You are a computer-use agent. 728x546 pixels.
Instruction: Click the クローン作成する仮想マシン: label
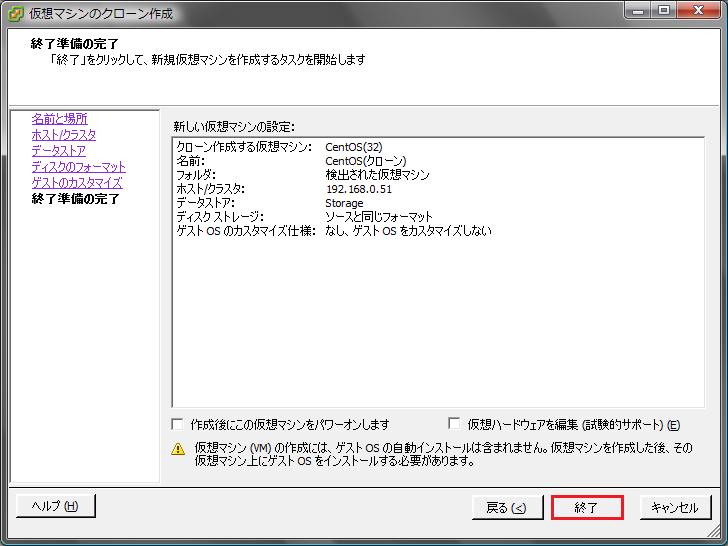point(244,147)
